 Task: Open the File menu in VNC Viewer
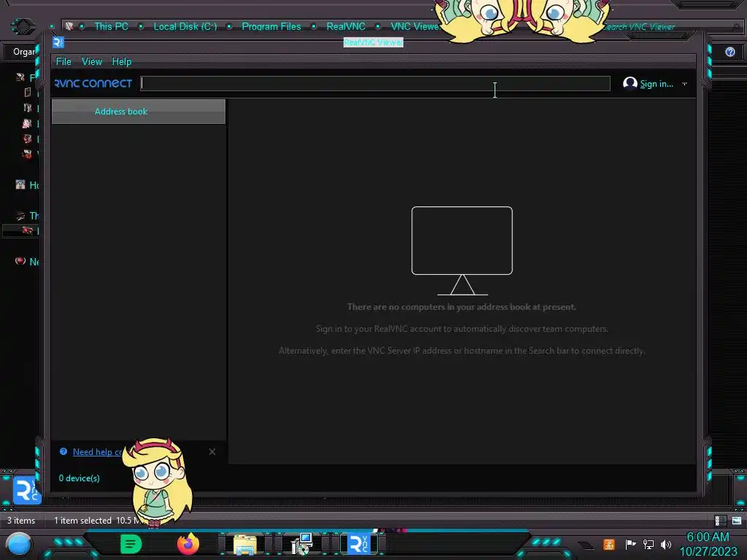coord(63,61)
